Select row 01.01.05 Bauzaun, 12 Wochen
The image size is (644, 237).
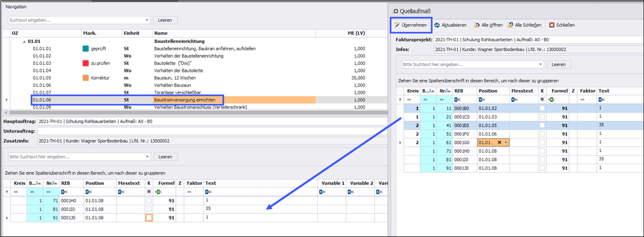click(177, 77)
